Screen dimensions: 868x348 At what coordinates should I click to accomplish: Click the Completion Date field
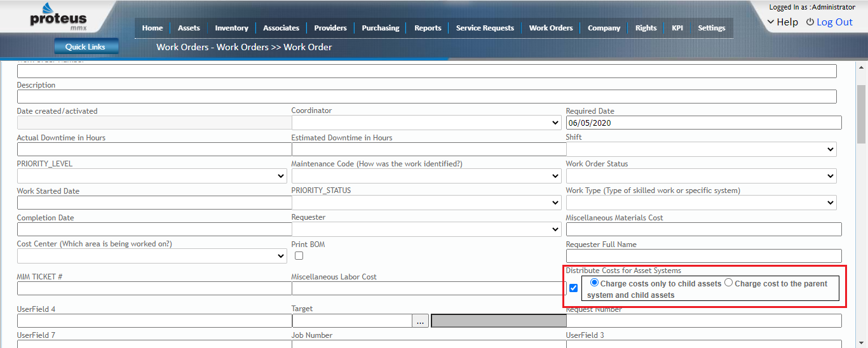(154, 229)
